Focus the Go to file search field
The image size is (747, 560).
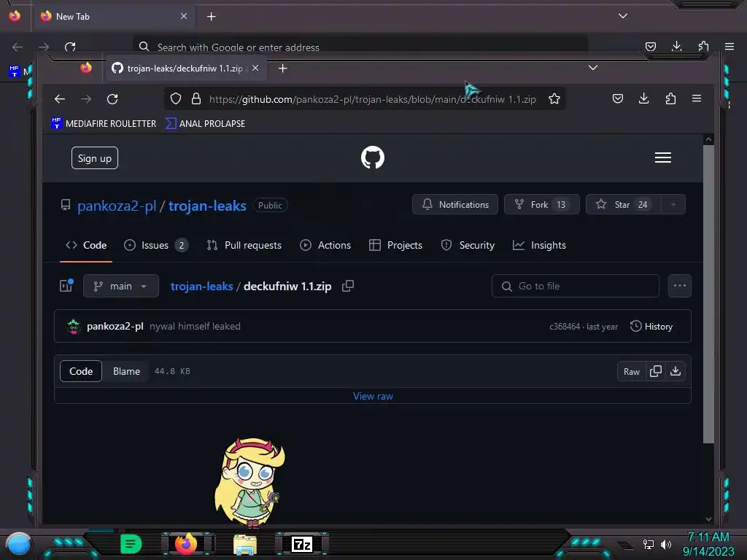coord(576,286)
